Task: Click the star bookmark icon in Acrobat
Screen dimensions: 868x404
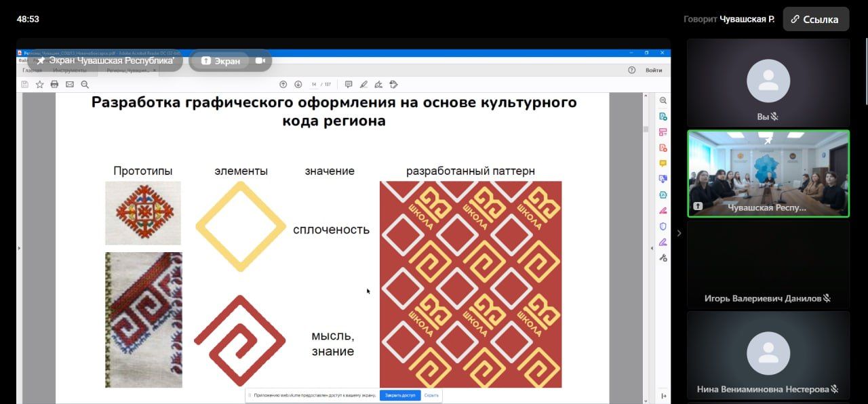Action: click(39, 85)
